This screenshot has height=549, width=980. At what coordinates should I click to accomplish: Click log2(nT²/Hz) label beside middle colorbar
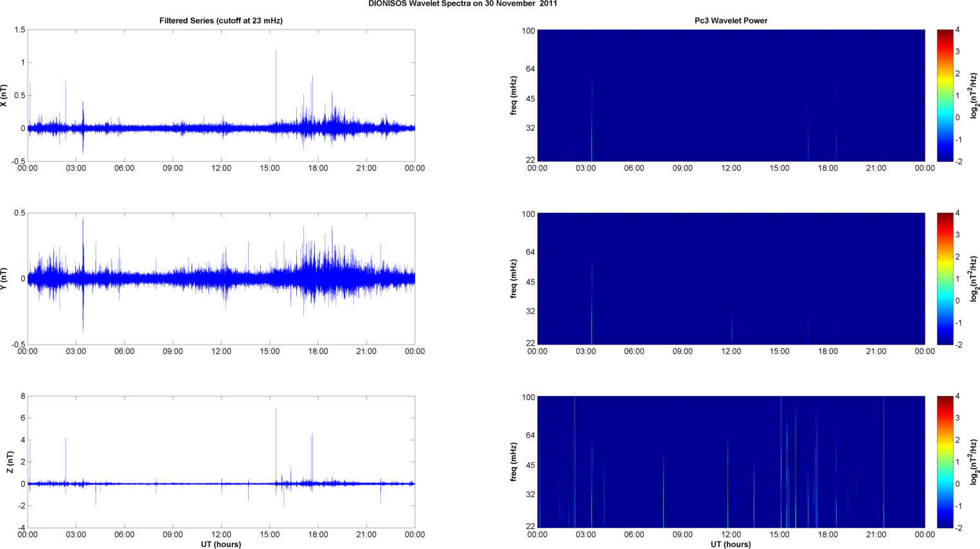point(974,279)
